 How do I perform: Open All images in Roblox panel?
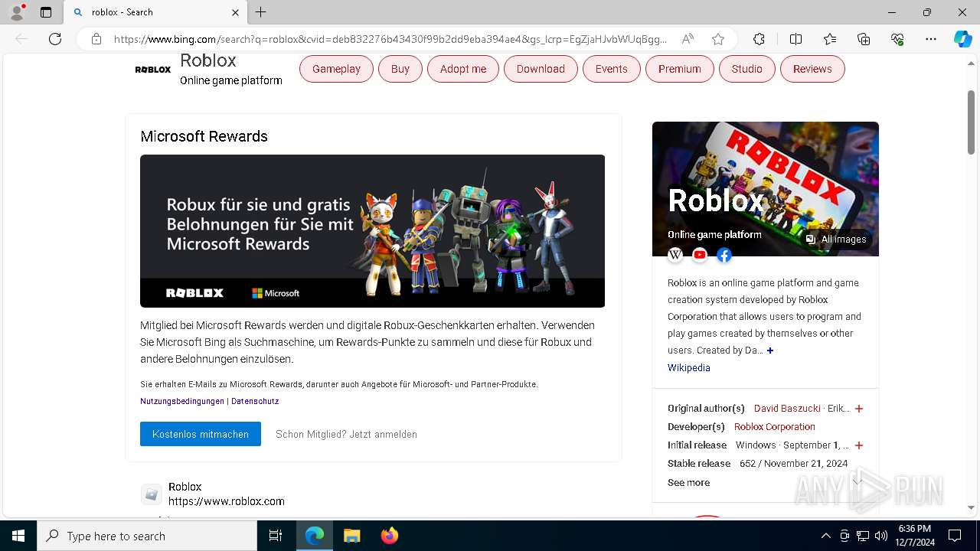click(x=835, y=240)
